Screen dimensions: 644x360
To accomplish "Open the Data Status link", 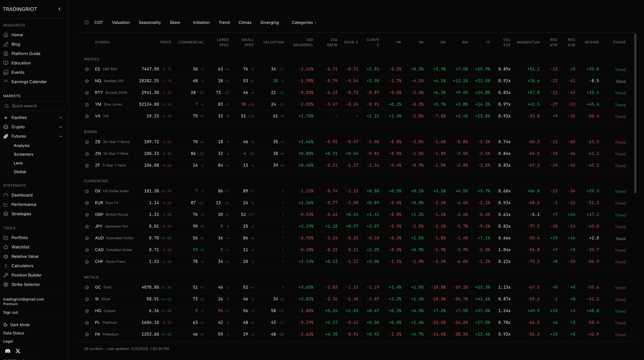I will (x=14, y=333).
